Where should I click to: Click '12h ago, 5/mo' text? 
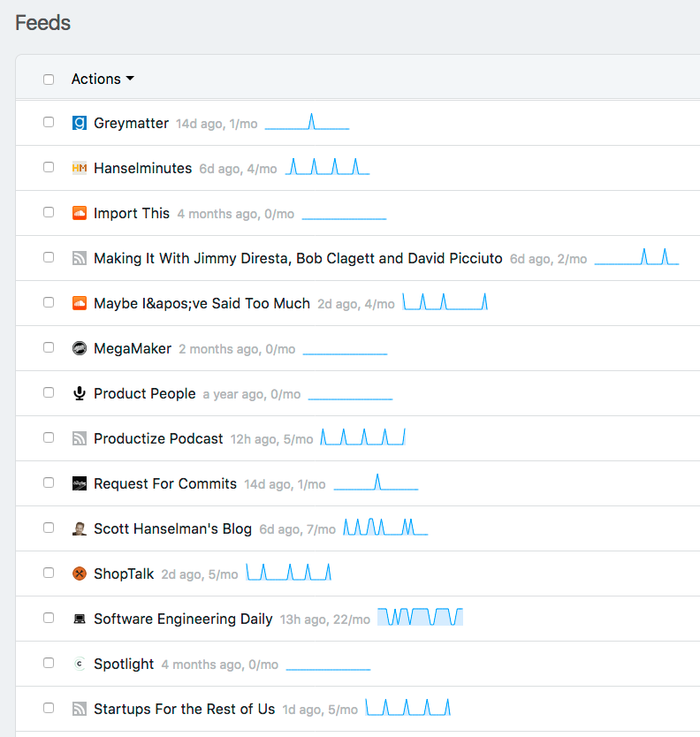[271, 439]
